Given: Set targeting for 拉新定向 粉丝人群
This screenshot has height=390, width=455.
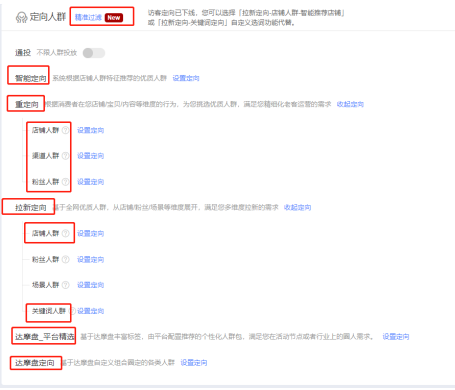Looking at the screenshot, I should click(90, 259).
